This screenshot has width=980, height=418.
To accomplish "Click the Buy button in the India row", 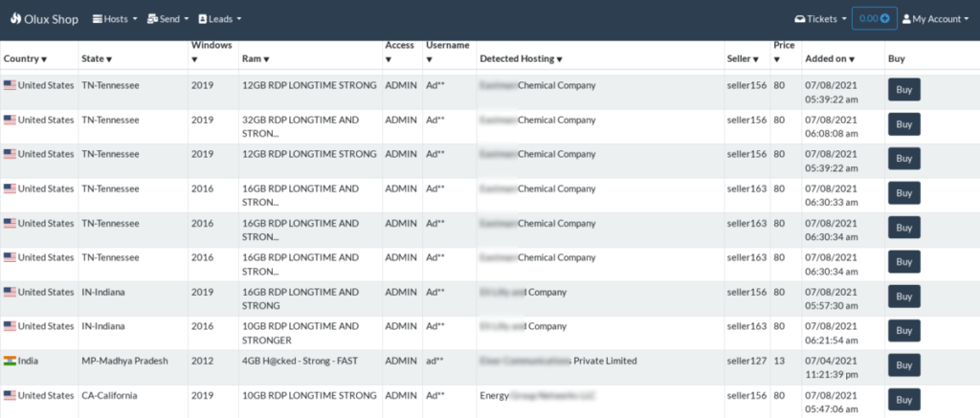I will [903, 365].
